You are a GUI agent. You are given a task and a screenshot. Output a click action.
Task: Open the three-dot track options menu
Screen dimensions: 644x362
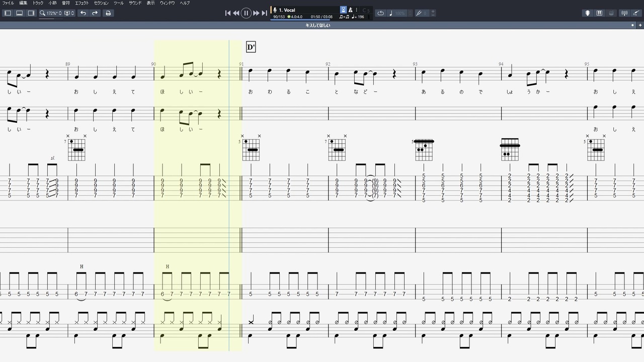pos(357,10)
